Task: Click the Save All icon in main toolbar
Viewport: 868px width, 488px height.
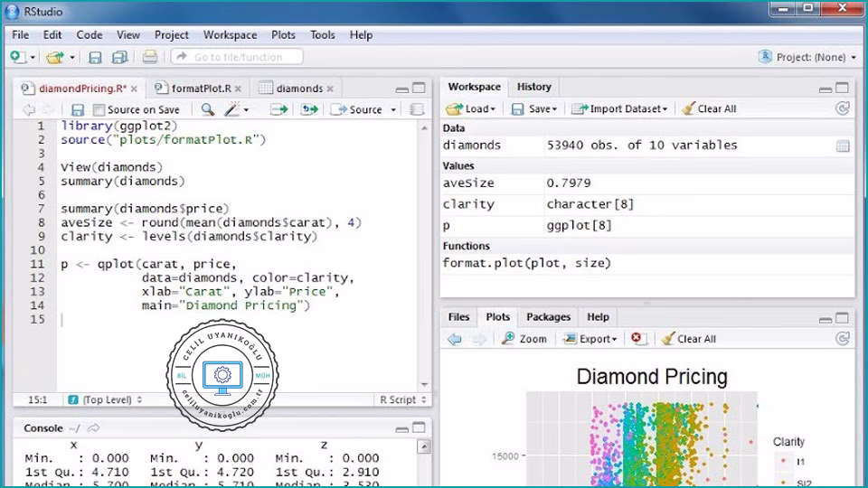Action: (x=119, y=57)
